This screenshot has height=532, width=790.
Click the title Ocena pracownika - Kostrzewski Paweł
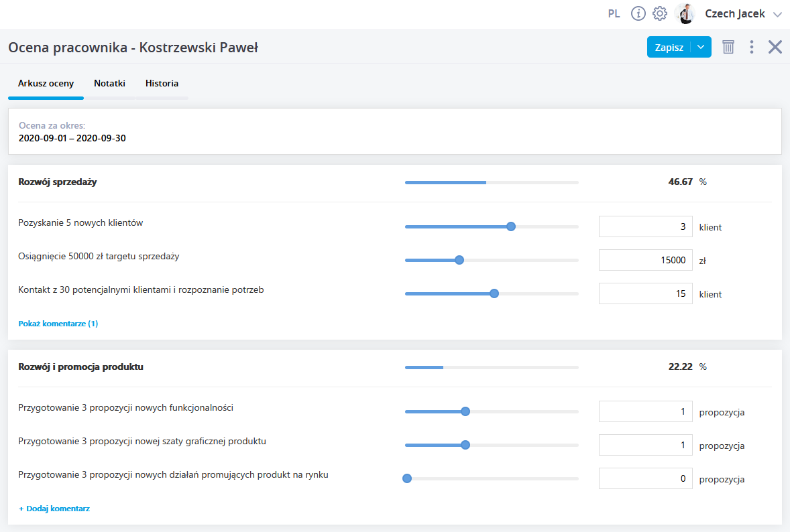(x=133, y=48)
